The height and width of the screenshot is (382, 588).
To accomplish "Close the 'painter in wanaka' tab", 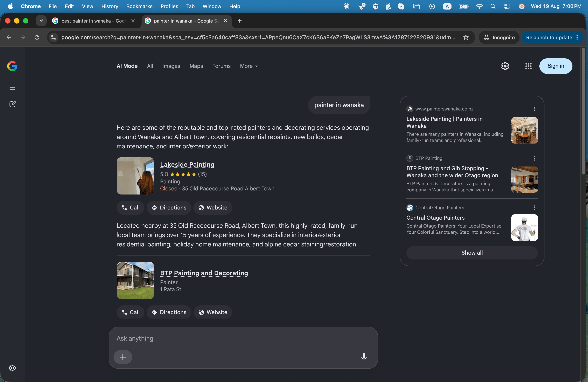I will point(225,21).
